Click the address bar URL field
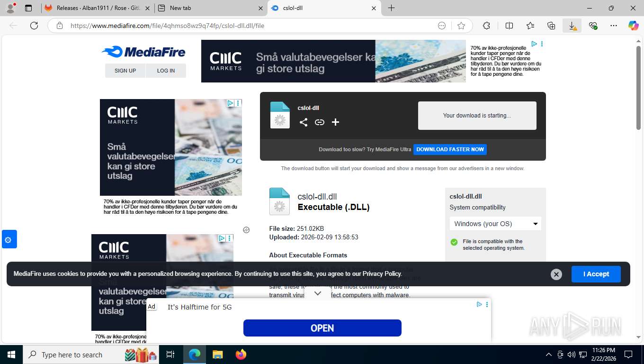The width and height of the screenshot is (644, 364). [251, 26]
